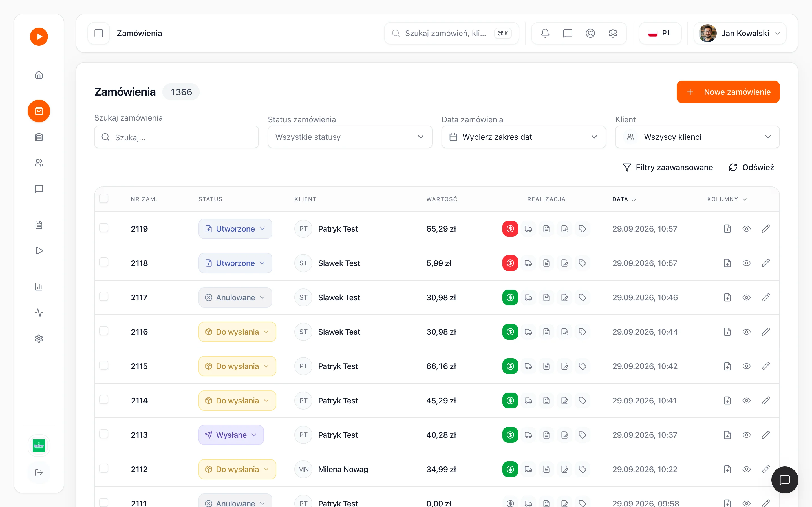812x507 pixels.
Task: Open the customers sidebar menu item
Action: [39, 163]
